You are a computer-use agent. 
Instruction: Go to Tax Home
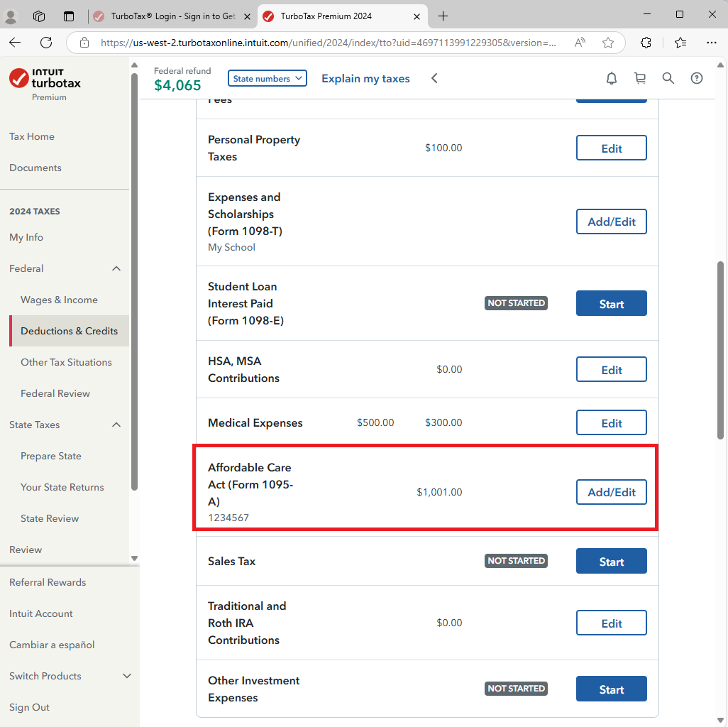tap(31, 136)
